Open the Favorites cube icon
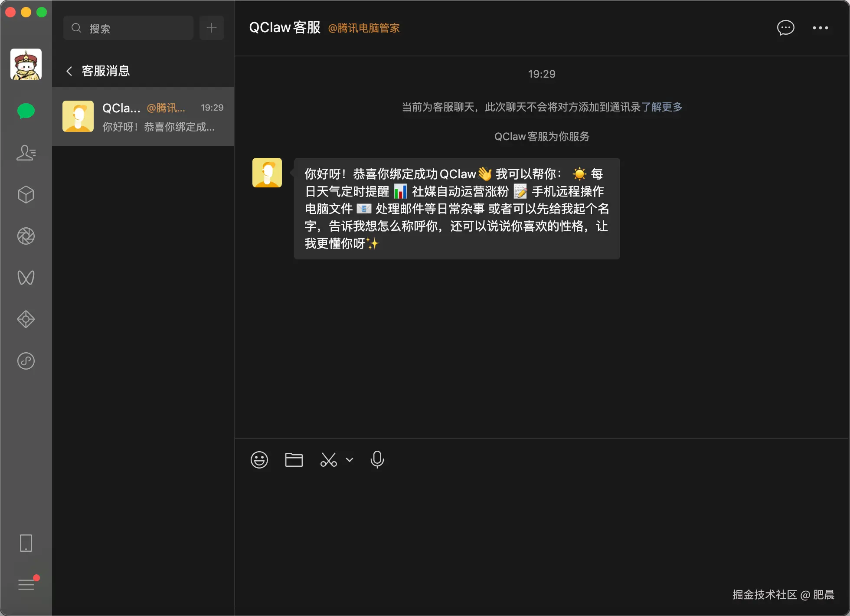Screen dimensions: 850x616 [x=26, y=194]
